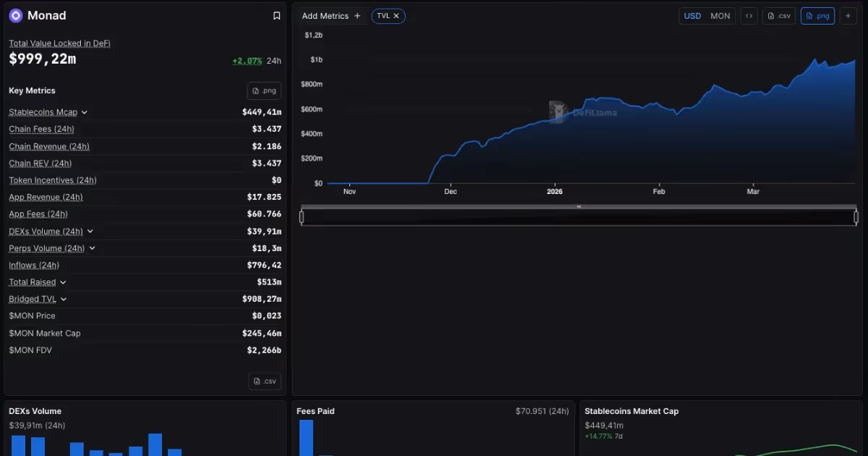
Task: Click the plus icon to add a chart panel
Action: [x=848, y=15]
